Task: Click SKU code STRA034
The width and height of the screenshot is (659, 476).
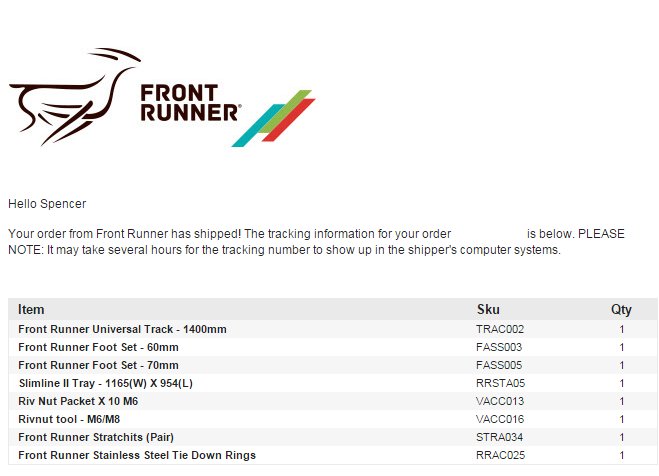Action: 499,437
